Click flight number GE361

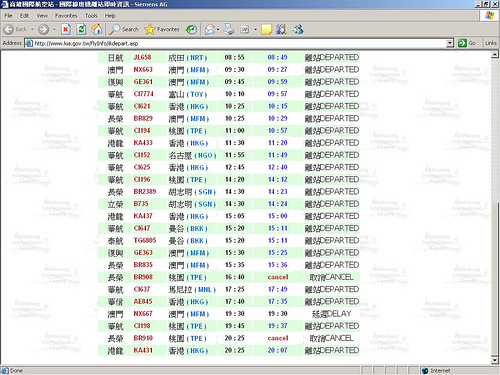[143, 82]
